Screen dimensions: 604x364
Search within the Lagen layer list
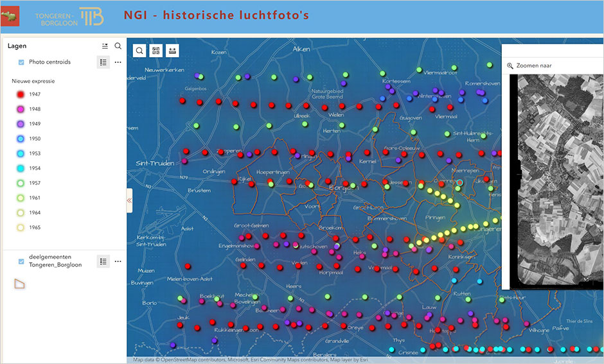point(118,46)
